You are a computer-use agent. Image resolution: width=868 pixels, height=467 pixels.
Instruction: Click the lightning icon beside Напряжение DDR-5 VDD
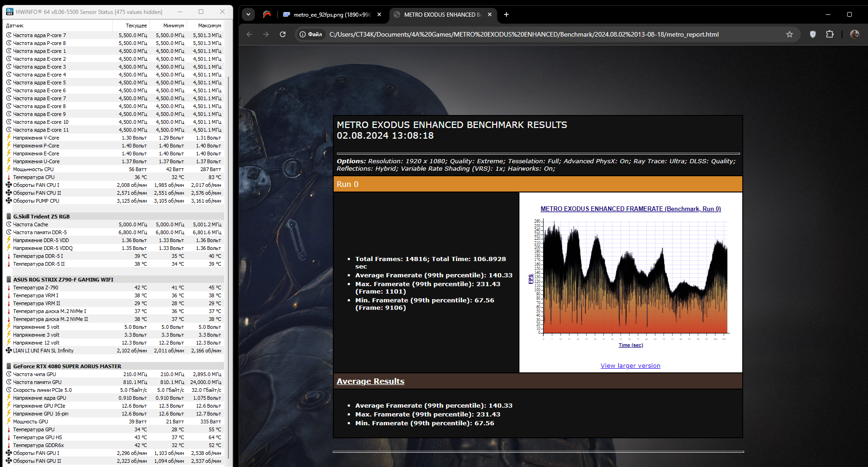[9, 240]
